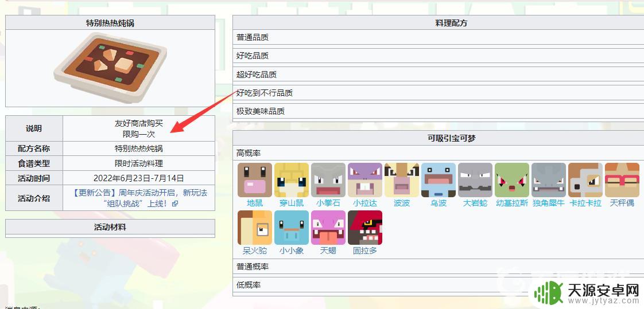This screenshot has width=644, height=309.
Task: Click the 料理配方 section header
Action: pos(439,23)
